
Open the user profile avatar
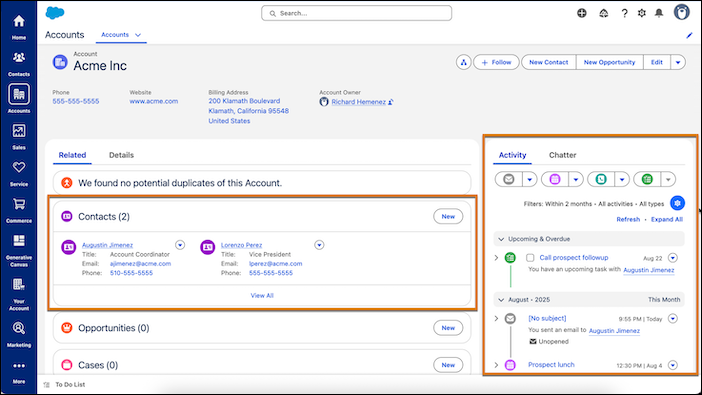point(682,12)
